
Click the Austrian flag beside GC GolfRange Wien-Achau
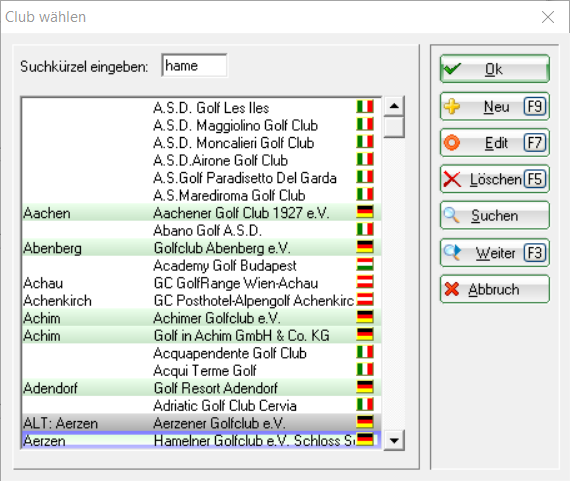[365, 282]
